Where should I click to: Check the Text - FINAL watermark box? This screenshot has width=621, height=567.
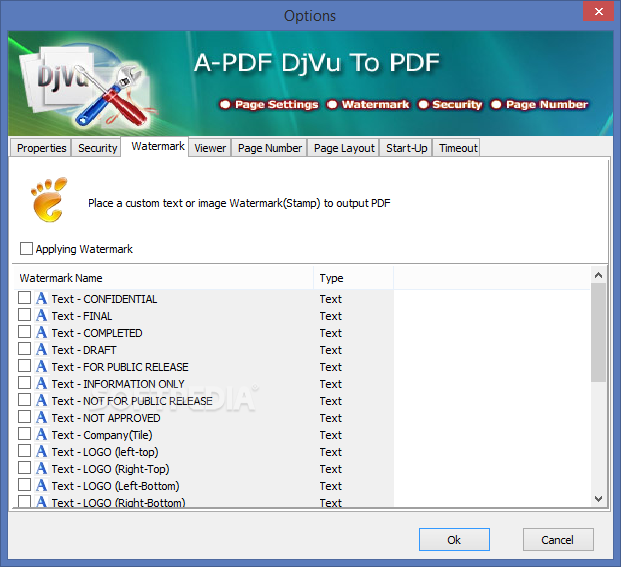(25, 315)
